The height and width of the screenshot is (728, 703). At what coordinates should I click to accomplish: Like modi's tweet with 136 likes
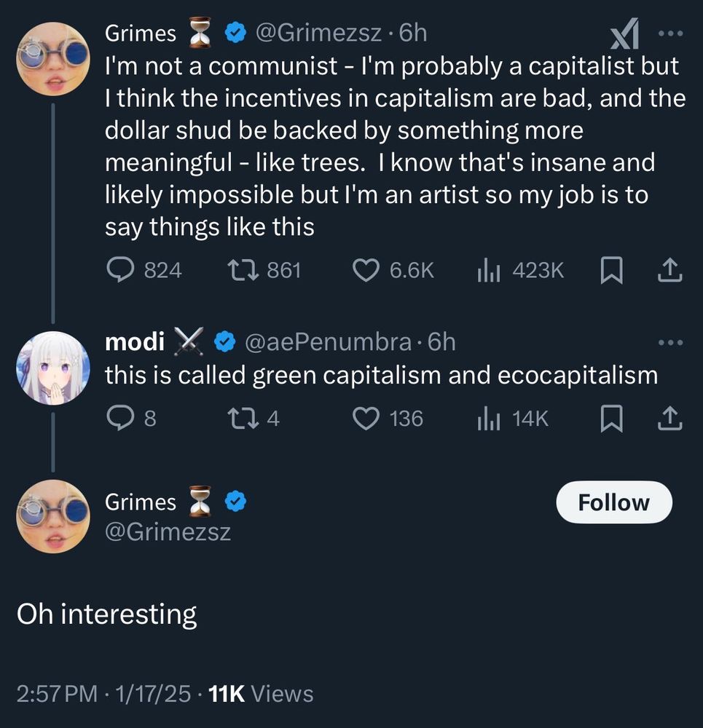tap(366, 419)
